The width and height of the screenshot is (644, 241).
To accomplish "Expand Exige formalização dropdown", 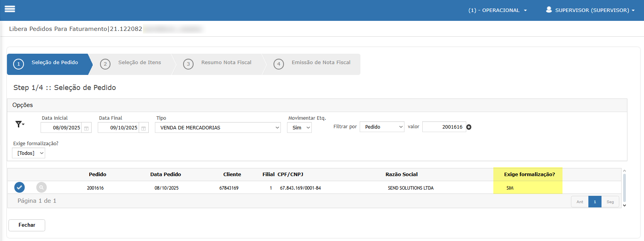I will [29, 153].
